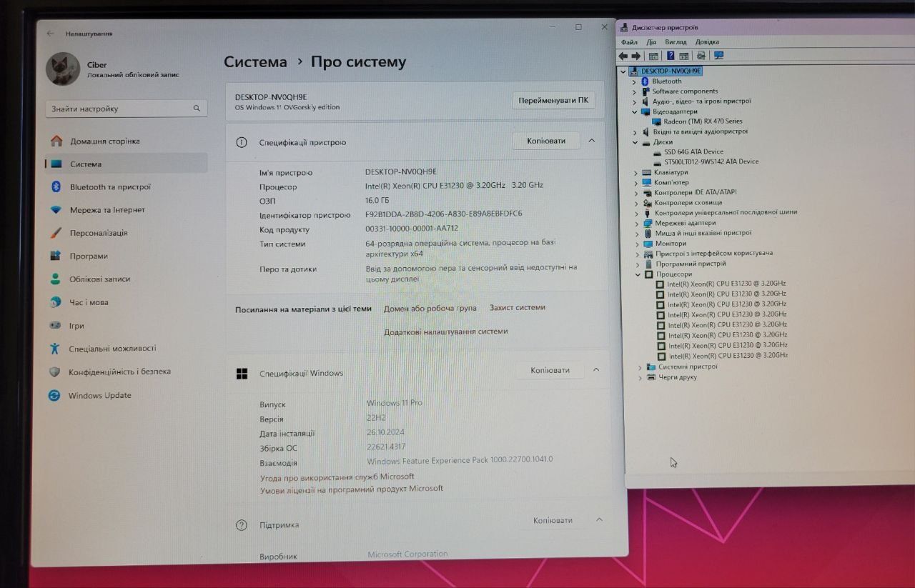Click Копіювати for Windows specifications
Image resolution: width=915 pixels, height=588 pixels.
coord(550,370)
